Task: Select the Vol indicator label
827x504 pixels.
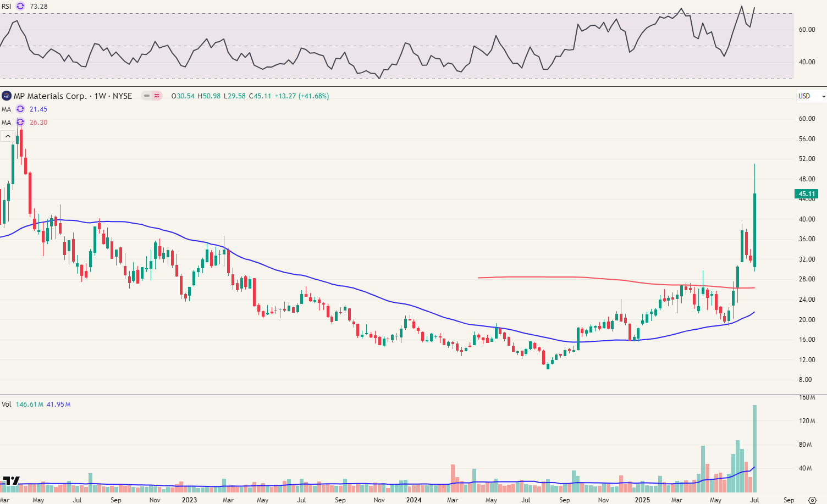Action: tap(6, 404)
